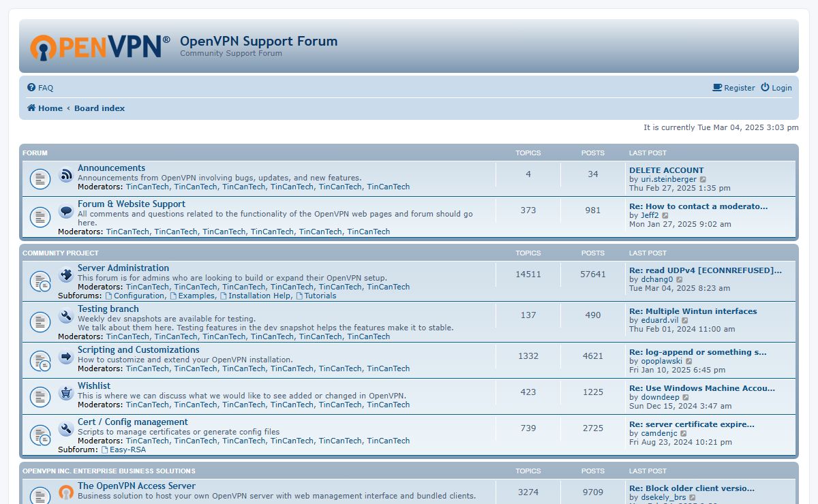Navigate to Home breadcrumb
Viewport: 818px width, 504px height.
[x=45, y=108]
